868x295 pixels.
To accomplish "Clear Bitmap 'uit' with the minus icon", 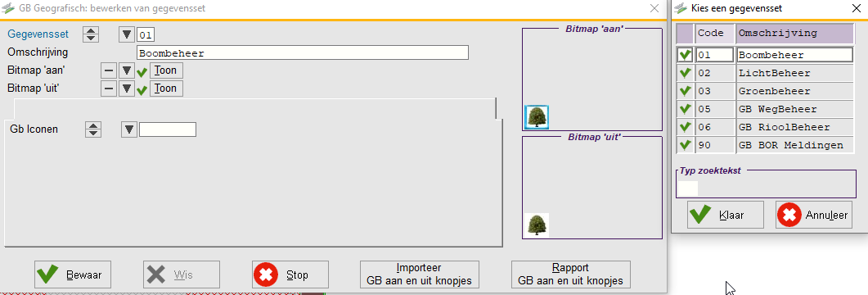I will tap(110, 88).
